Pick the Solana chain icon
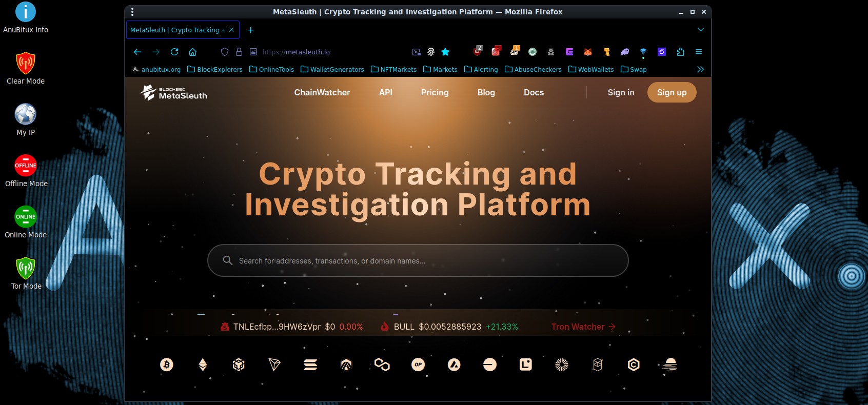 (x=310, y=364)
